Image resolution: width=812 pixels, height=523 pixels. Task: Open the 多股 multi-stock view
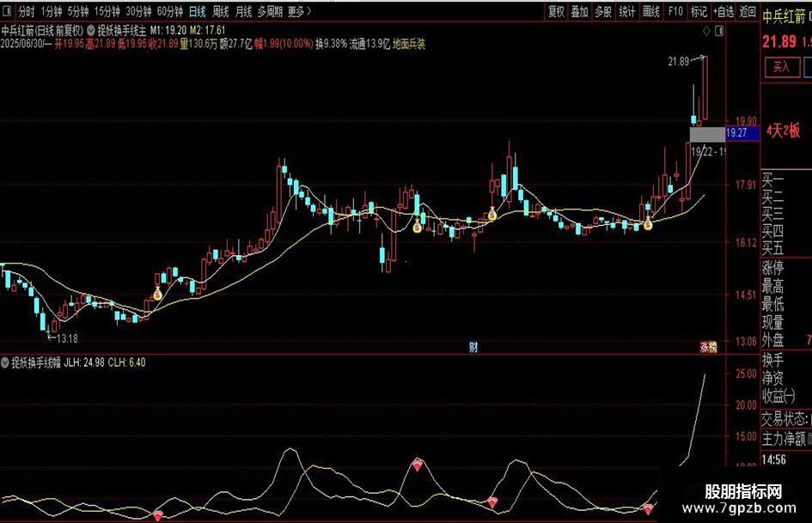(x=603, y=11)
